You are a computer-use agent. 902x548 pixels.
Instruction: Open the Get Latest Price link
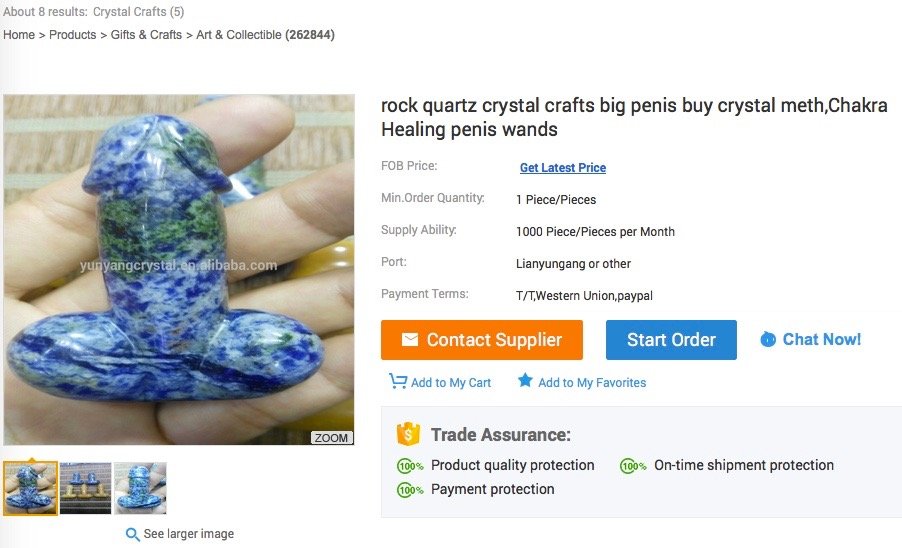(x=563, y=168)
